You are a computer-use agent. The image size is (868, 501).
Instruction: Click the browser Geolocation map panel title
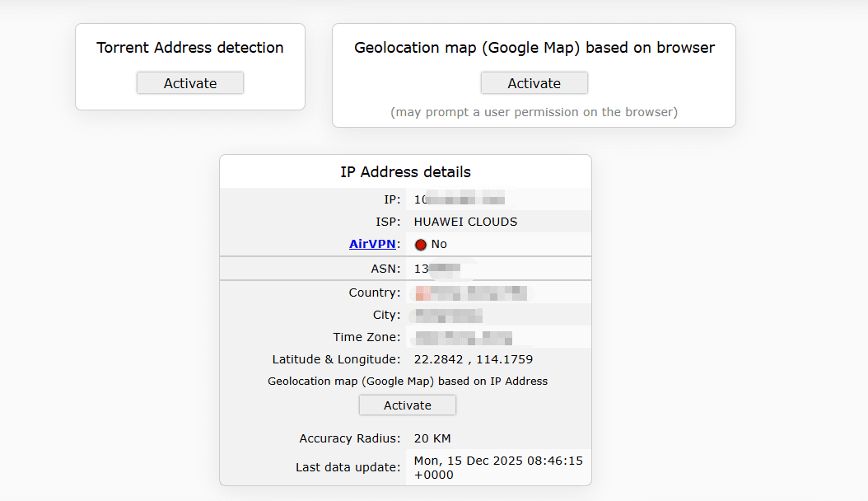click(534, 48)
